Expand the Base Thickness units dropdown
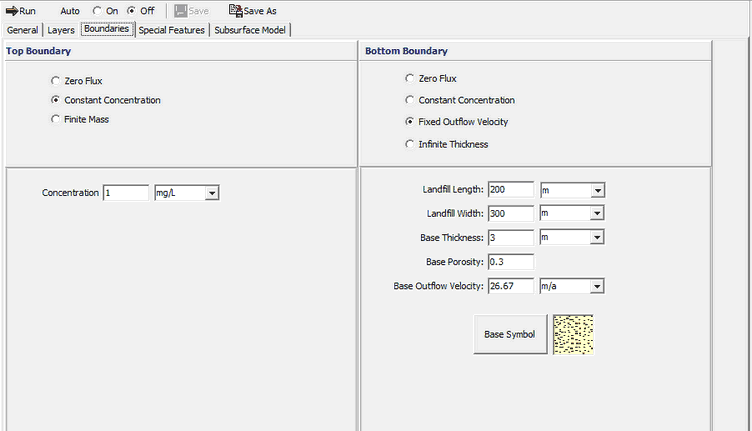 [597, 238]
